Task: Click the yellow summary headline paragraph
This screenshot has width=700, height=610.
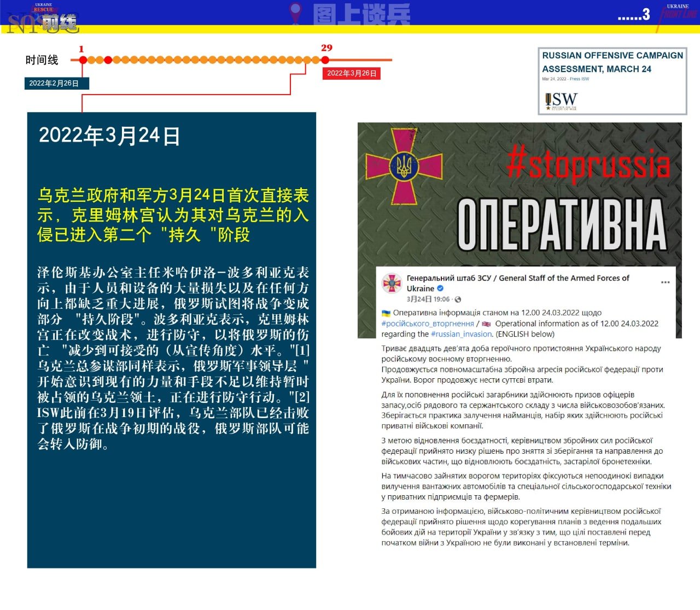Action: point(173,215)
